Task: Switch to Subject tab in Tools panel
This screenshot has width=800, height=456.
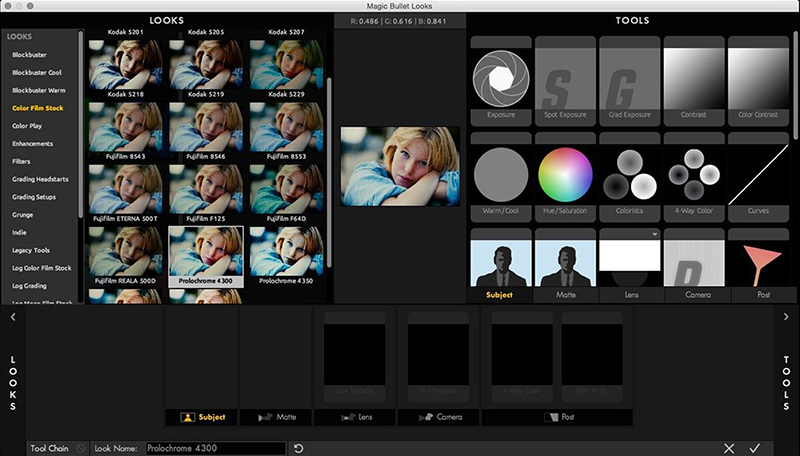Action: pos(499,295)
